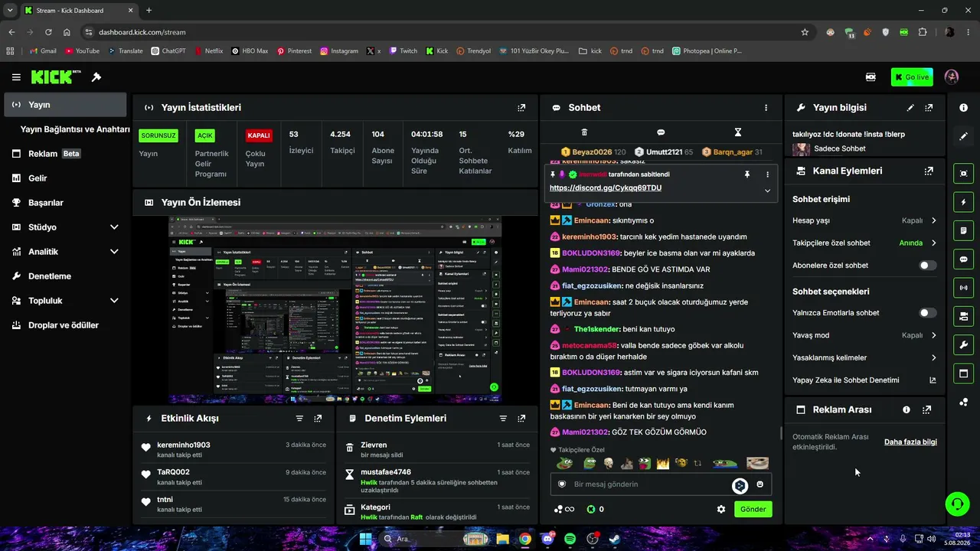Image resolution: width=980 pixels, height=551 pixels.
Task: Open Başarılar in the sidebar
Action: click(x=65, y=203)
